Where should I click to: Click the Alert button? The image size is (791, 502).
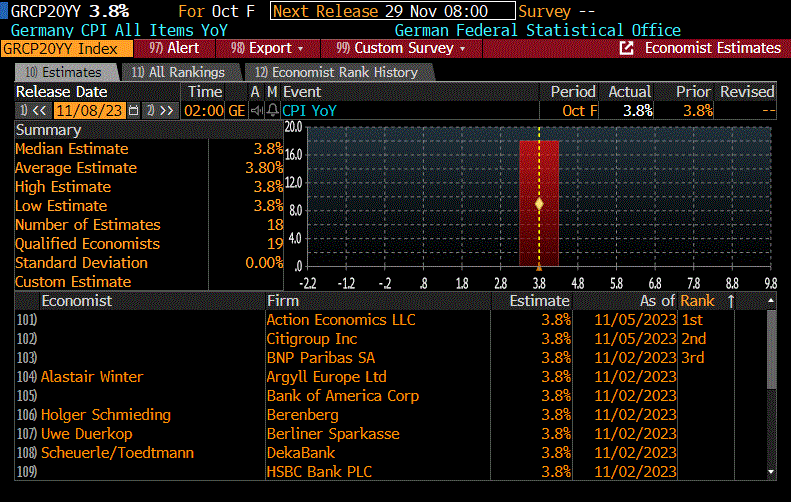coord(175,48)
